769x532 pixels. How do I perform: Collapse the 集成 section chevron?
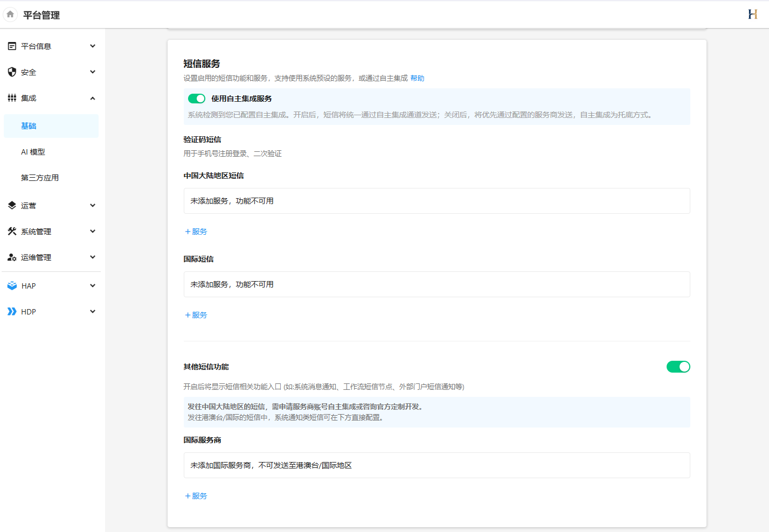coord(93,98)
